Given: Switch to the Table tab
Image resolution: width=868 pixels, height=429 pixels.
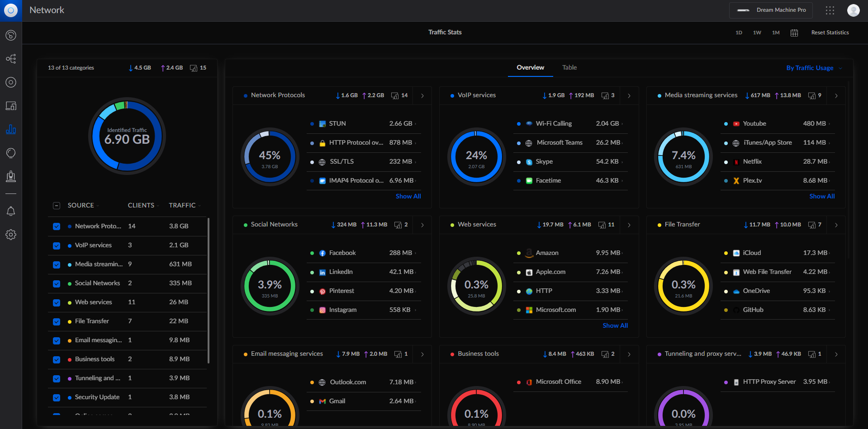Looking at the screenshot, I should pyautogui.click(x=569, y=67).
